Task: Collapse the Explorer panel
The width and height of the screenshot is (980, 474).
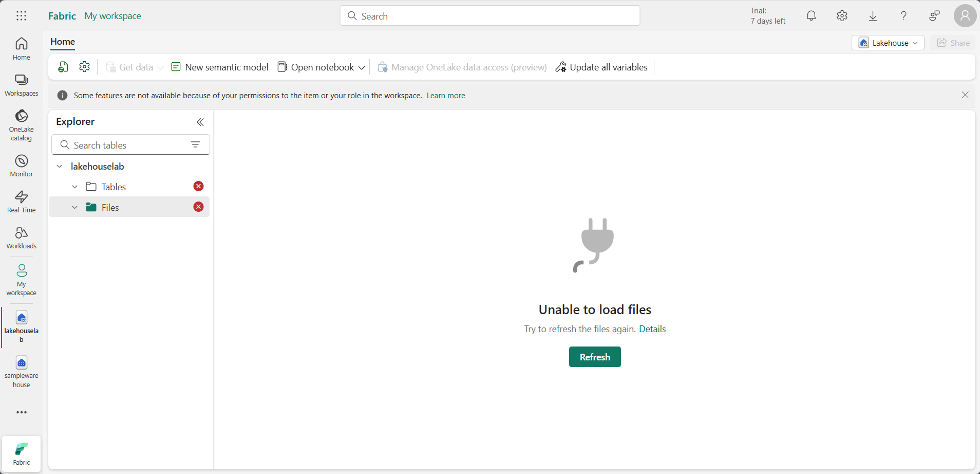Action: pos(200,122)
